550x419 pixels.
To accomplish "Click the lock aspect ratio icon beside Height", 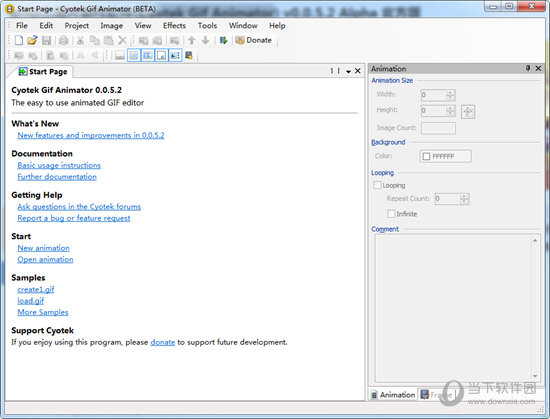I will pyautogui.click(x=468, y=111).
